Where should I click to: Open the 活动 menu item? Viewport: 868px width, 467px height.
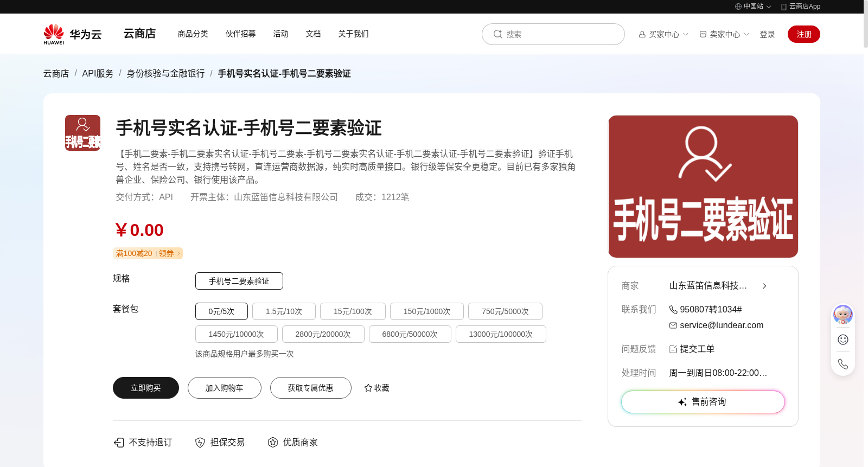pos(281,34)
